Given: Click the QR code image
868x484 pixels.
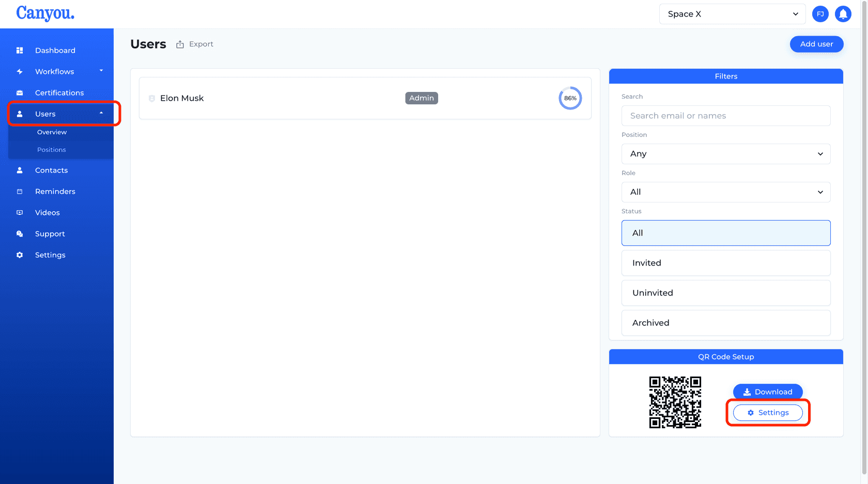Looking at the screenshot, I should click(x=675, y=402).
